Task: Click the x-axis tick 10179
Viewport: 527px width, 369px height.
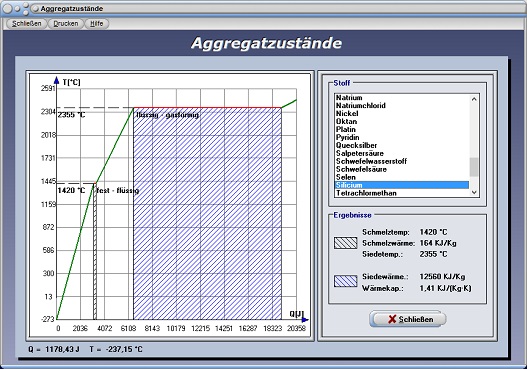Action: pos(176,328)
